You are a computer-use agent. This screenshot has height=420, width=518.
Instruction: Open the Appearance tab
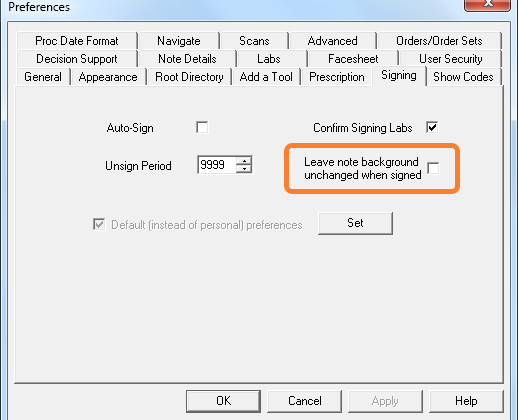[x=108, y=77]
